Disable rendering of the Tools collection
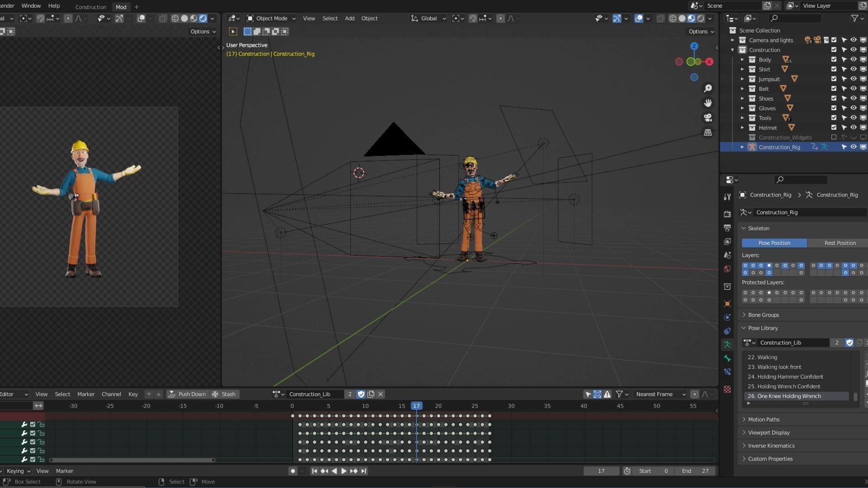This screenshot has height=488, width=868. 863,118
